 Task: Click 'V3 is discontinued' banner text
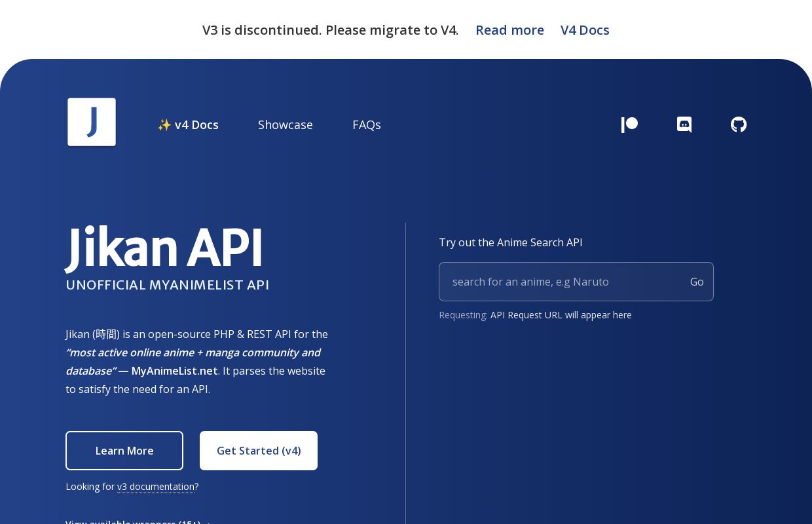click(331, 30)
